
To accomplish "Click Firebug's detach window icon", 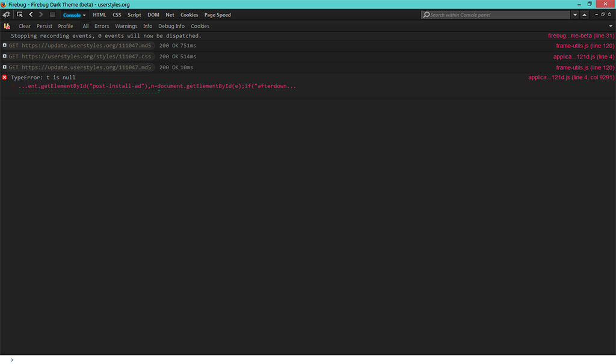I will coord(603,14).
